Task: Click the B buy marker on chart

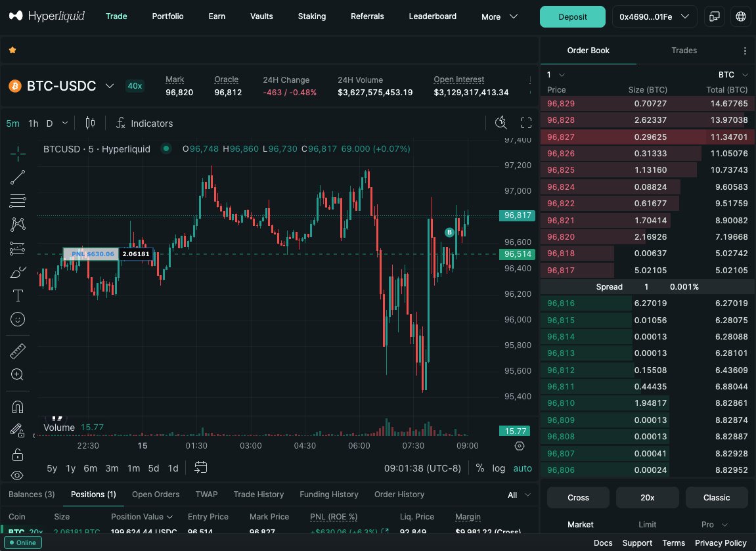Action: tap(449, 232)
